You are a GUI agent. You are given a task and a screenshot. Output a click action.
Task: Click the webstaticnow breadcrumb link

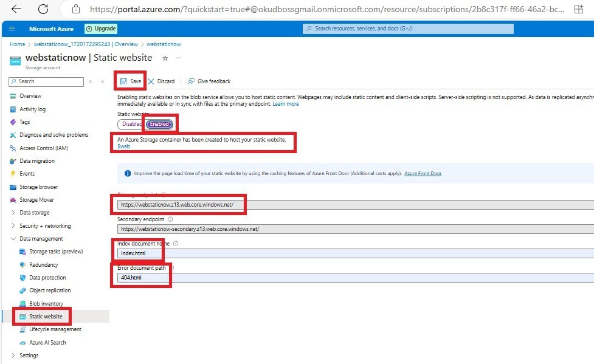point(164,44)
